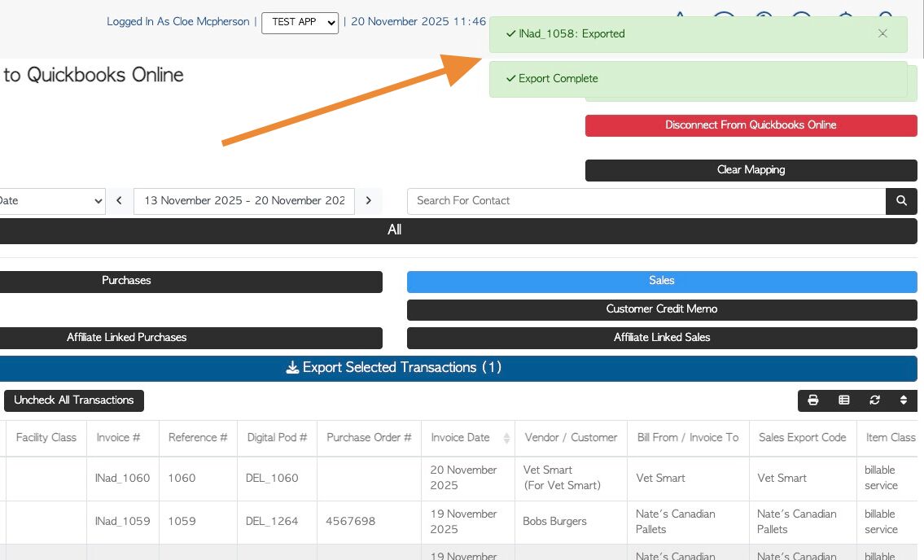Click the Facility Class column header
This screenshot has width=924, height=560.
click(x=46, y=438)
